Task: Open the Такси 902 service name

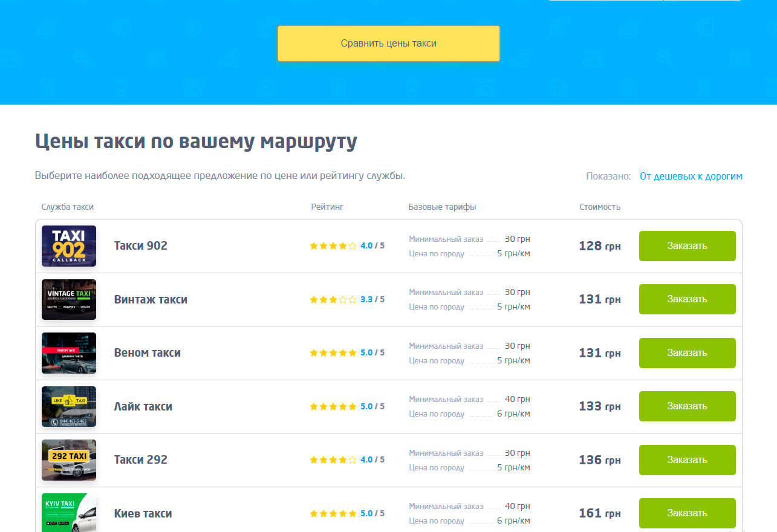Action: click(141, 246)
